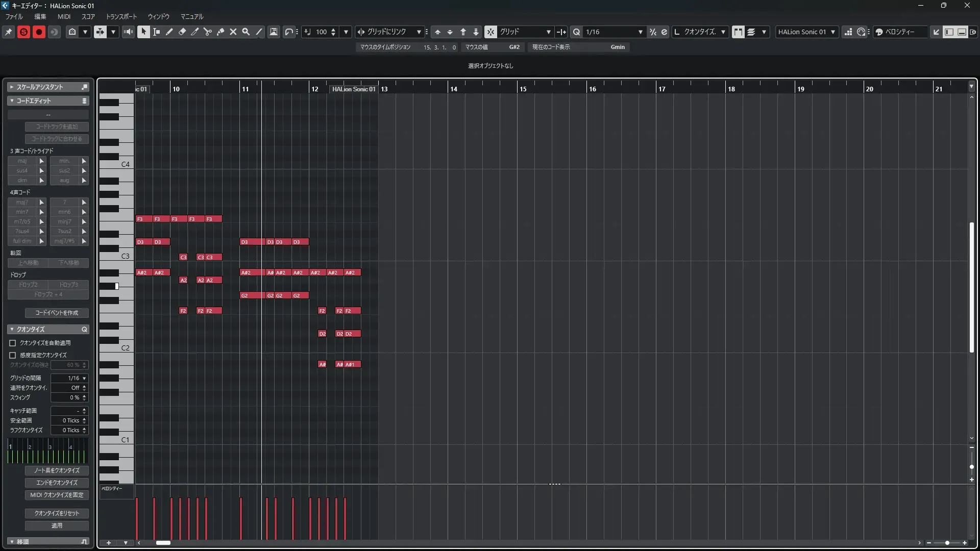Image resolution: width=980 pixels, height=551 pixels.
Task: Select the Mute X tool
Action: 233,32
